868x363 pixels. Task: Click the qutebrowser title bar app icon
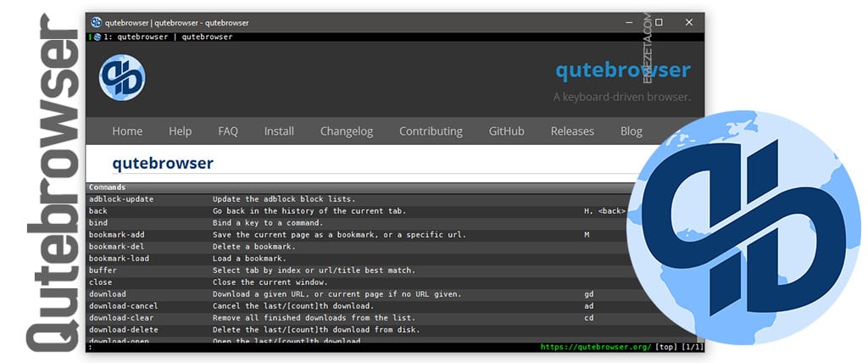[97, 22]
